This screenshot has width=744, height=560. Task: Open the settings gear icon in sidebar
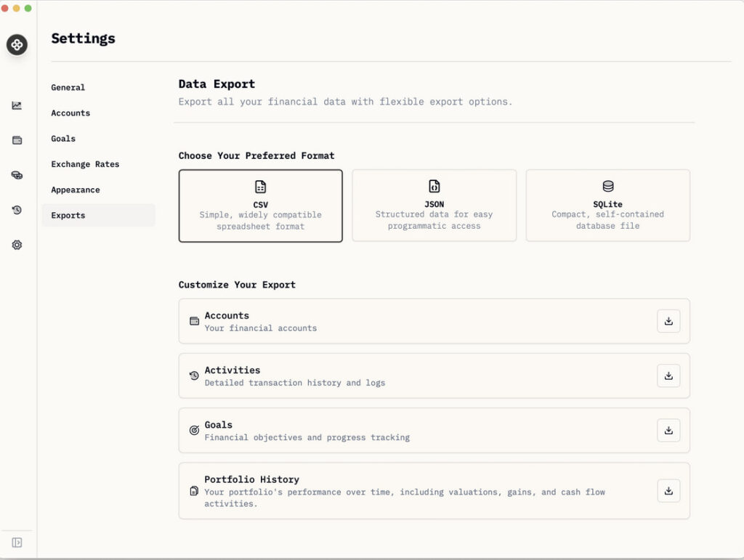pyautogui.click(x=17, y=245)
